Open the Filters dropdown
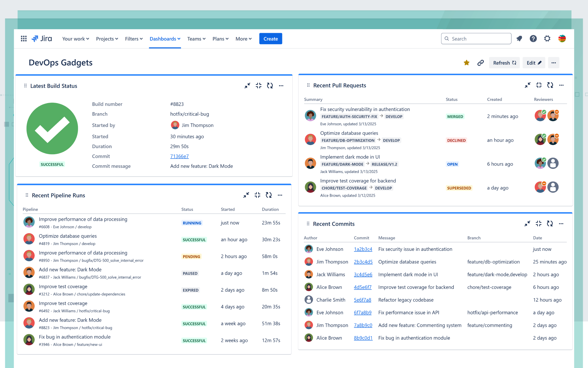588x368 pixels. click(134, 39)
